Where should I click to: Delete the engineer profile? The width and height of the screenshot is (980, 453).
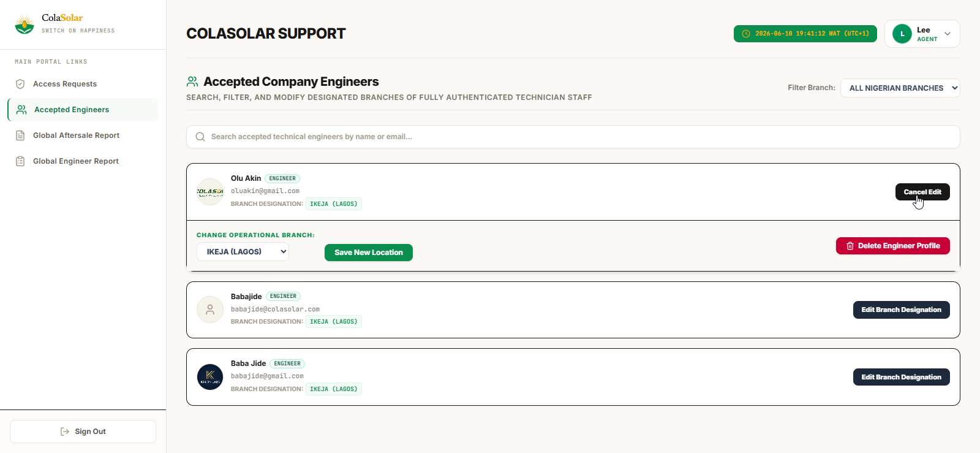[893, 246]
